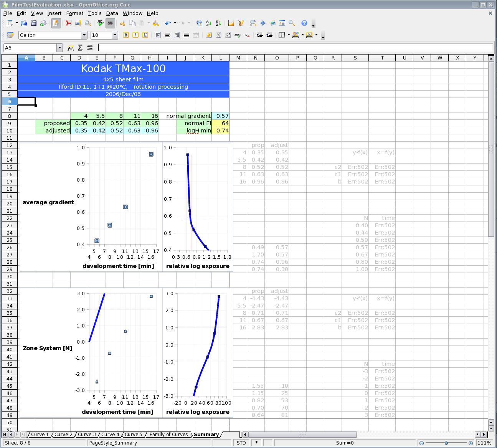
Task: Cut the selection with the scissors icon
Action: point(123,23)
